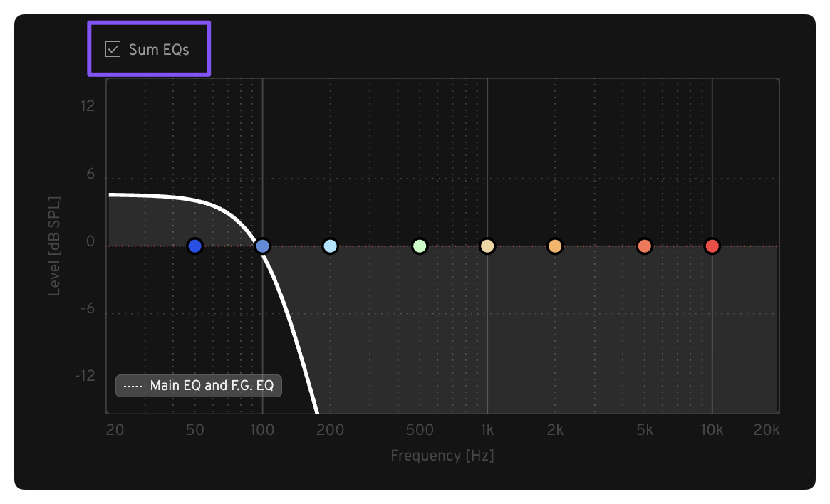
Task: Select the green 500 Hz EQ band node
Action: coord(420,246)
